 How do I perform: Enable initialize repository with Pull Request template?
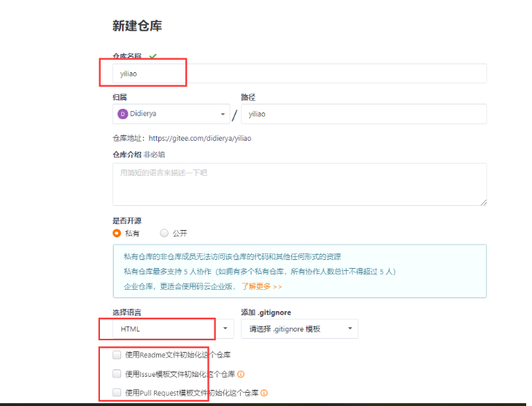coord(117,393)
